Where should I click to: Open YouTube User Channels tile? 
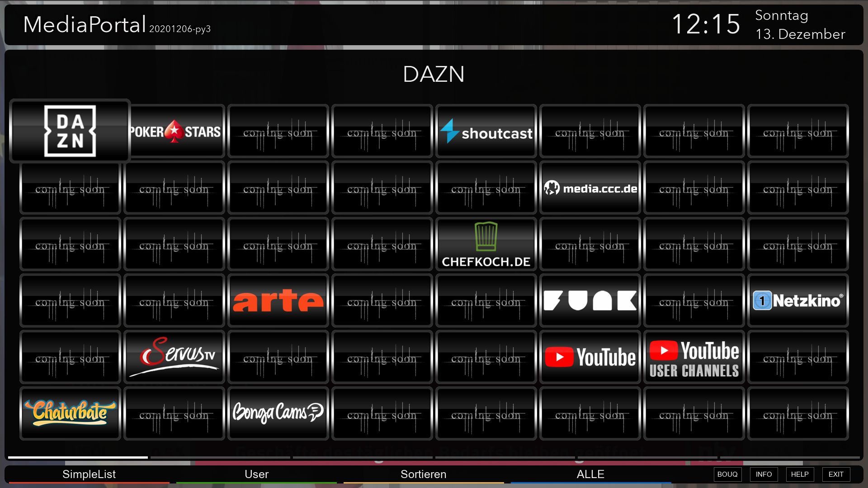(694, 357)
